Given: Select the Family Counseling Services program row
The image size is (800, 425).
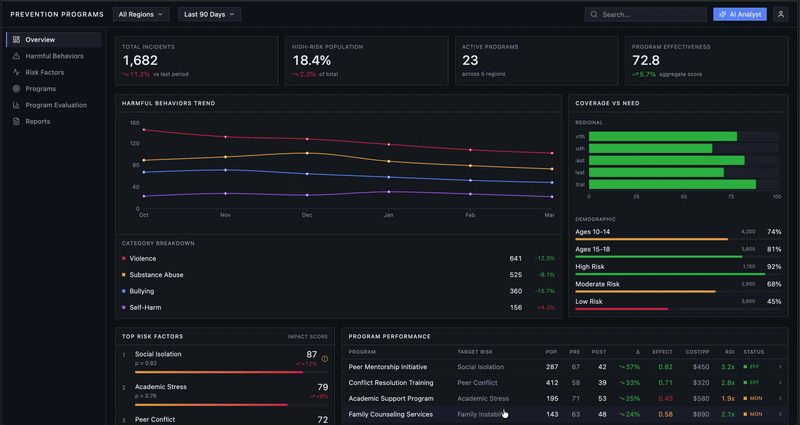Looking at the screenshot, I should click(x=391, y=414).
